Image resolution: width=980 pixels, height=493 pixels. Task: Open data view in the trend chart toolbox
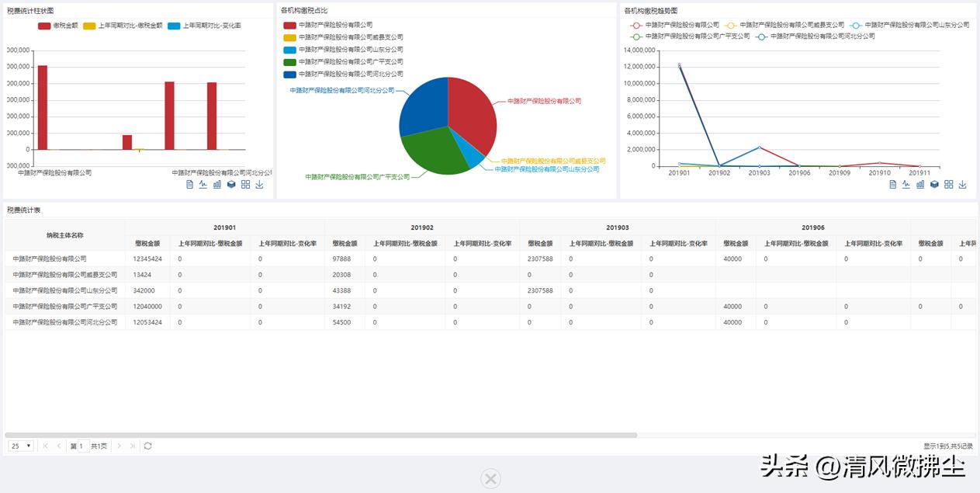(x=893, y=184)
